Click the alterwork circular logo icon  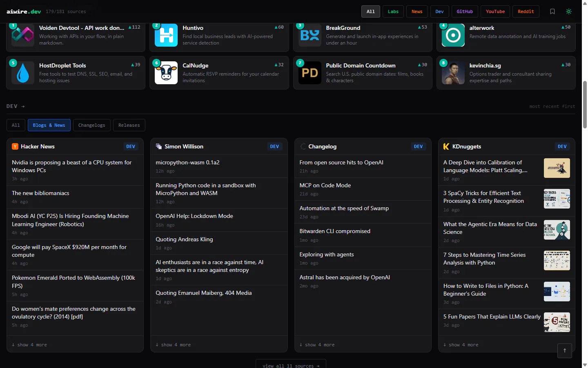(453, 35)
